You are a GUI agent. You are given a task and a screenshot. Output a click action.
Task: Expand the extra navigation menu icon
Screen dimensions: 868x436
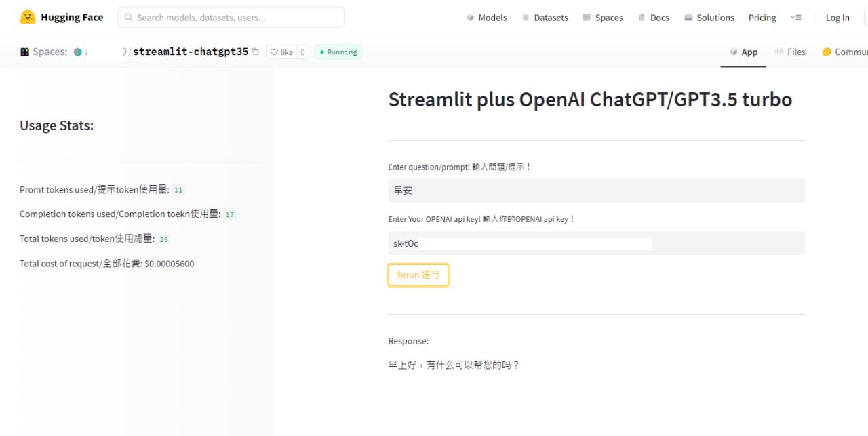[x=796, y=18]
